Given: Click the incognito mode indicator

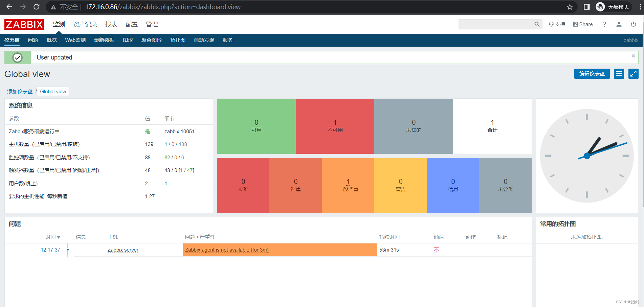Looking at the screenshot, I should 614,7.
